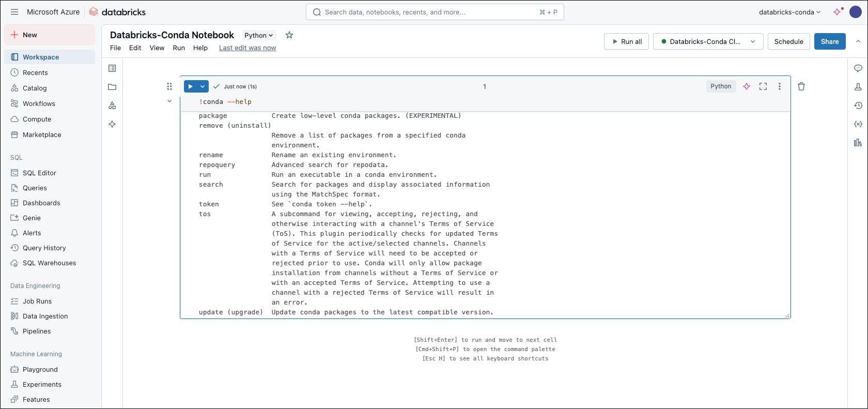Viewport: 868px width, 409px height.
Task: Open the Edit menu
Action: pos(135,48)
